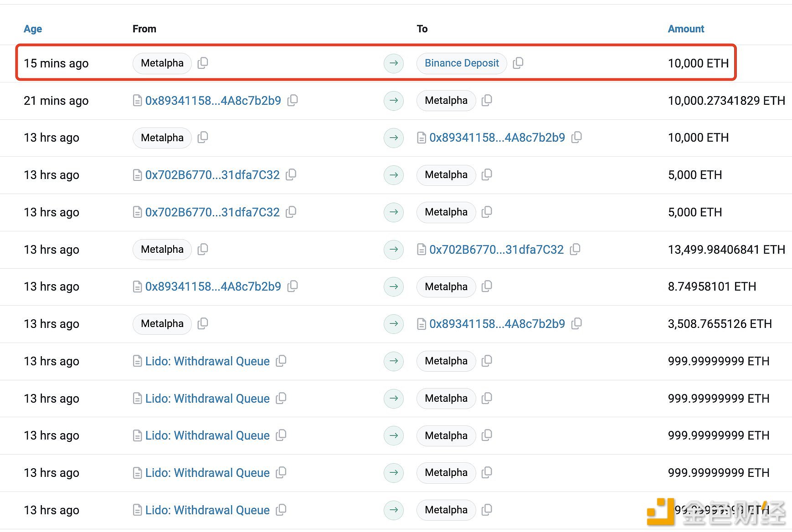Copy the recipient address in the 3,508.7655126 ETH row
Image resolution: width=792 pixels, height=532 pixels.
[x=576, y=324]
